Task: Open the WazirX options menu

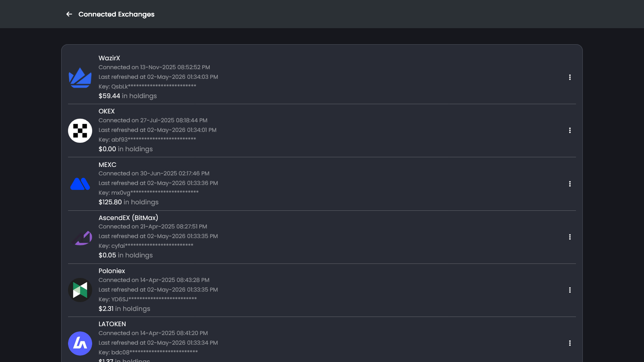Action: click(570, 77)
